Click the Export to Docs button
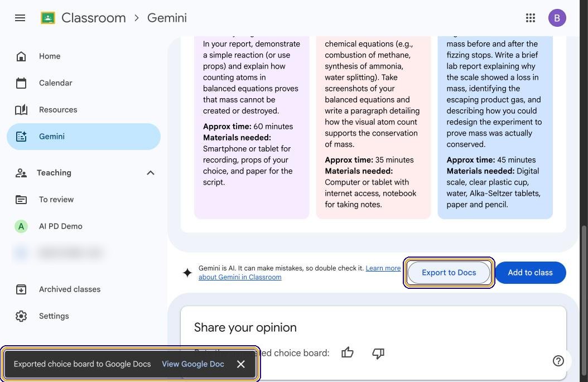Image resolution: width=588 pixels, height=382 pixels. [x=449, y=273]
